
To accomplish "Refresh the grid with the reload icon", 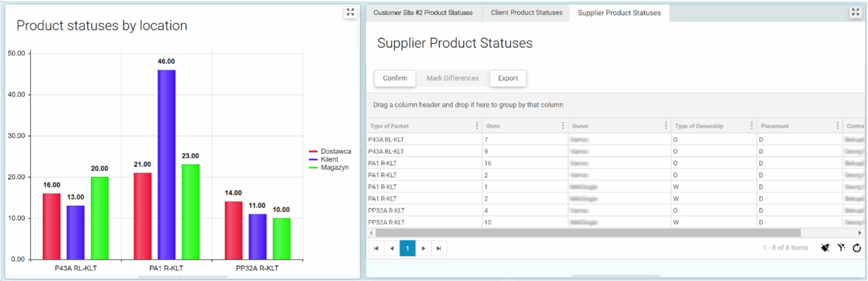I will tap(857, 248).
